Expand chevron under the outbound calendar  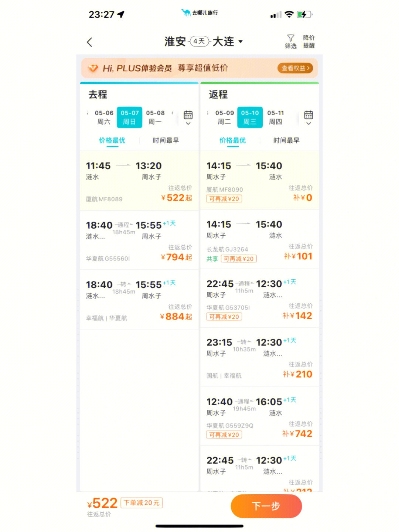click(188, 124)
